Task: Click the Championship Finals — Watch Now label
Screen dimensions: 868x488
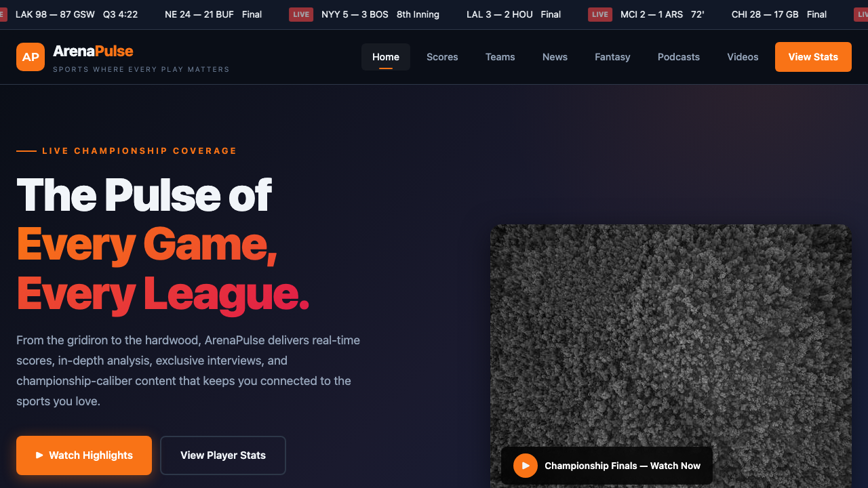Action: [623, 466]
